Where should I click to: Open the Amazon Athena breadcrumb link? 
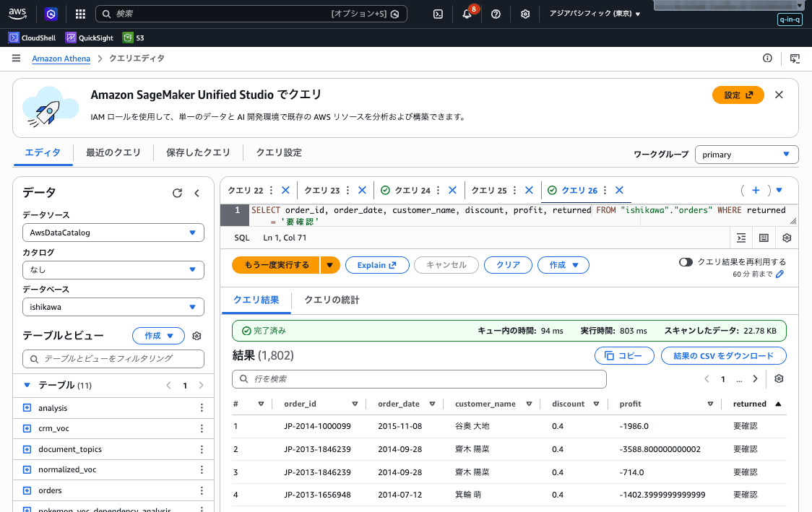61,58
